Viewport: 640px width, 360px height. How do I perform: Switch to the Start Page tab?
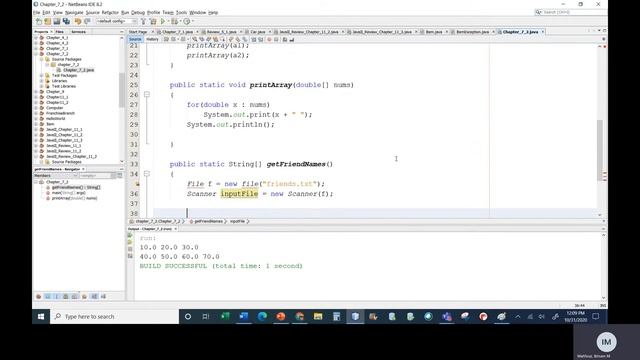coord(138,32)
